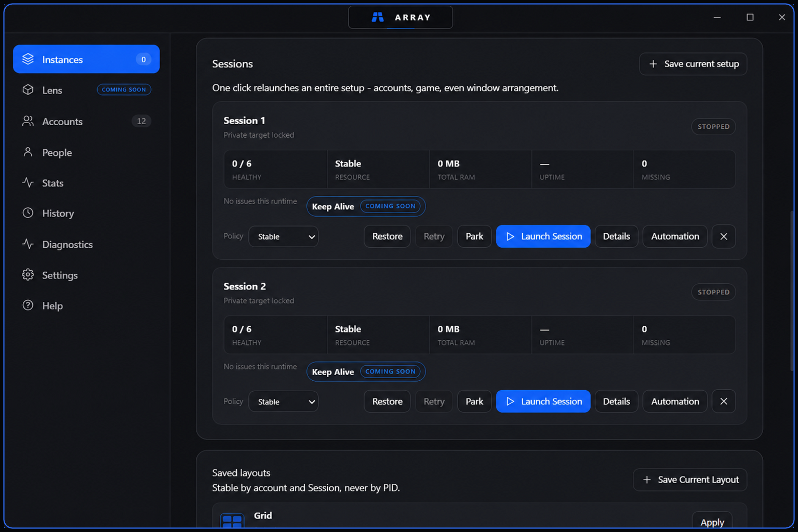
Task: Click the 0 MB TOTAL RAM cell in Session 2
Action: [x=481, y=335]
